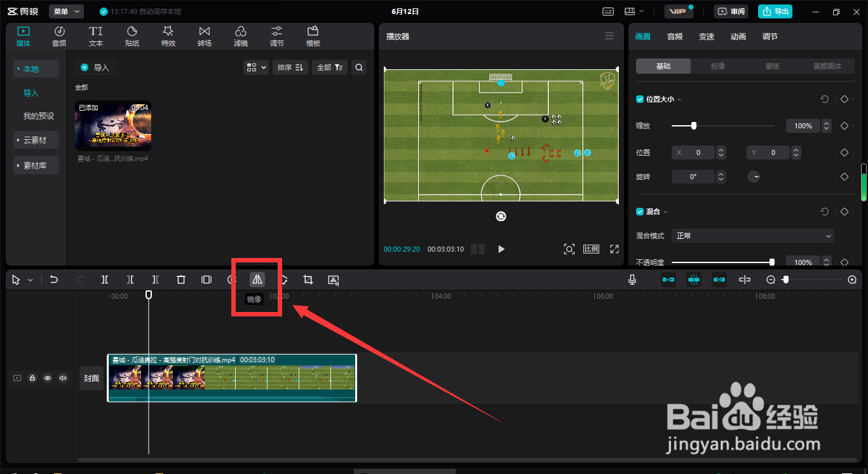Image resolution: width=868 pixels, height=474 pixels.
Task: Toggle the 混合 checkbox
Action: [640, 212]
